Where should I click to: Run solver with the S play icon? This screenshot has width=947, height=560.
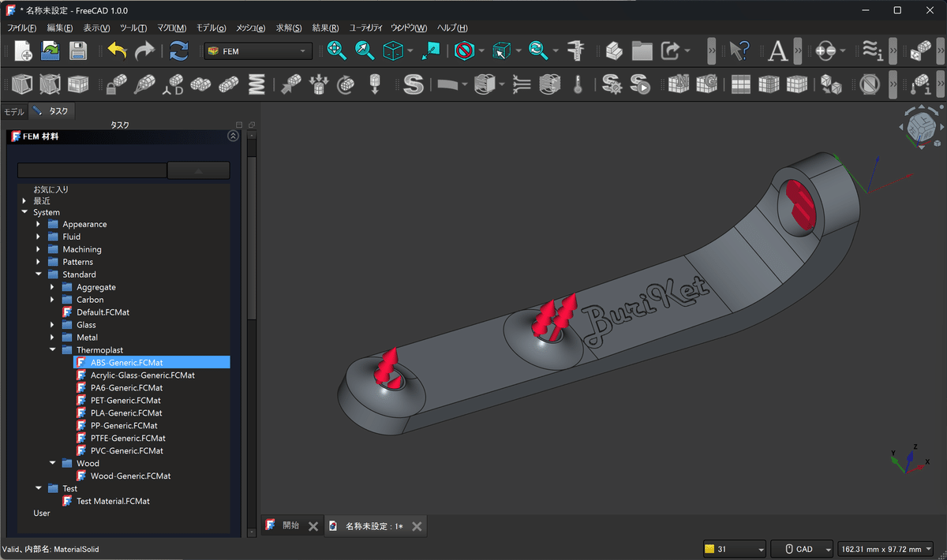point(639,84)
